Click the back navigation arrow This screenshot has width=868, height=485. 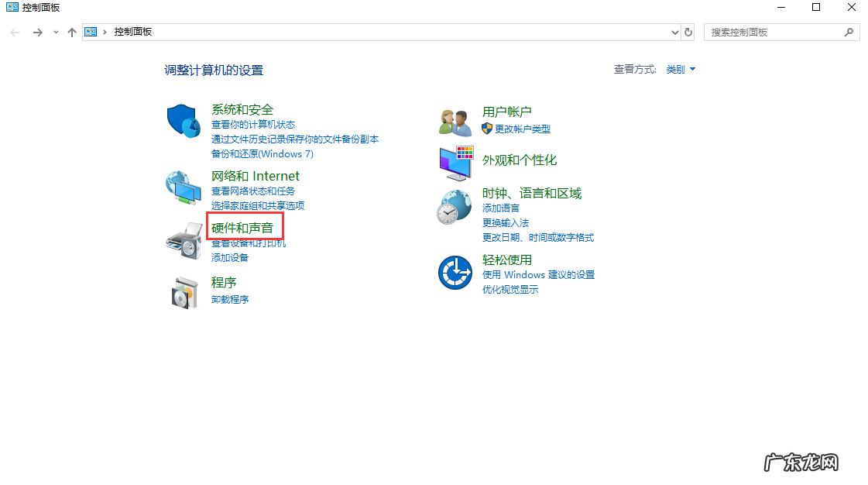(x=14, y=32)
